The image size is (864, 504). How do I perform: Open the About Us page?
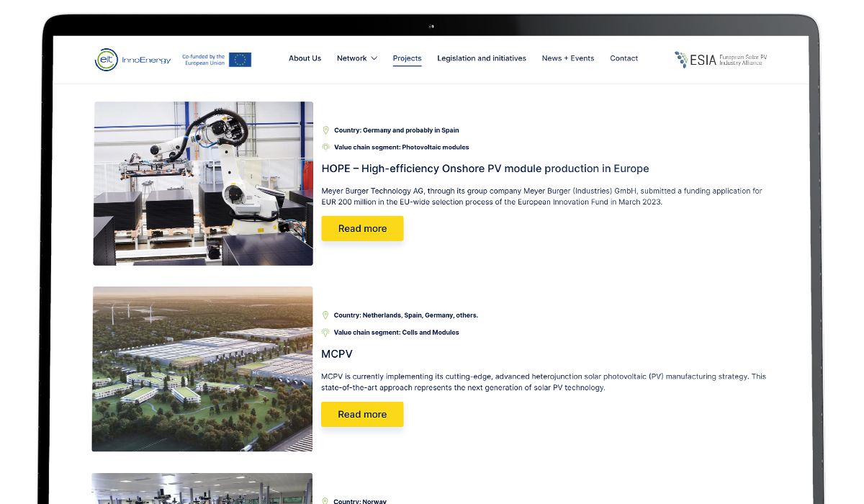(x=305, y=58)
